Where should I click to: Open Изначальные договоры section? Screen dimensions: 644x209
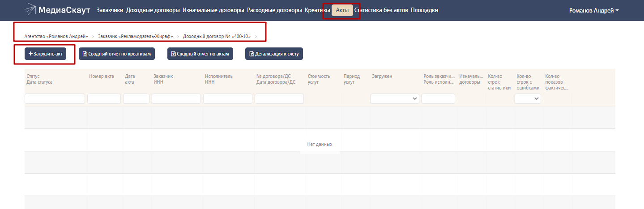(213, 10)
